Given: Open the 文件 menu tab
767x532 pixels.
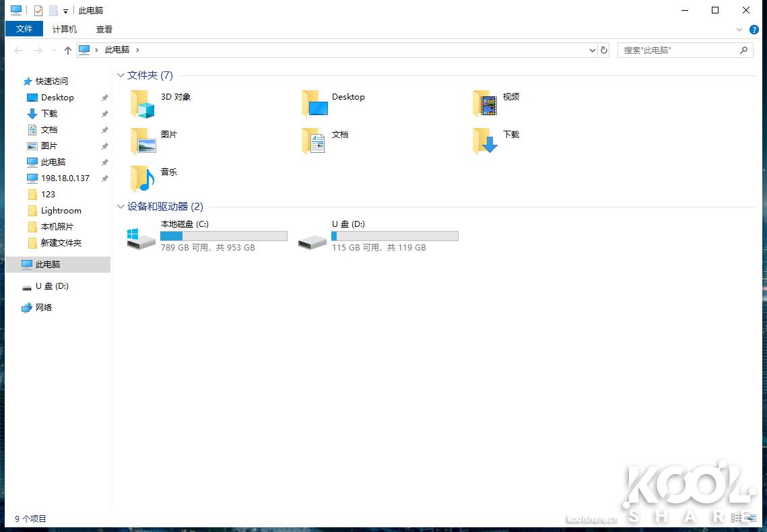Looking at the screenshot, I should 24,29.
